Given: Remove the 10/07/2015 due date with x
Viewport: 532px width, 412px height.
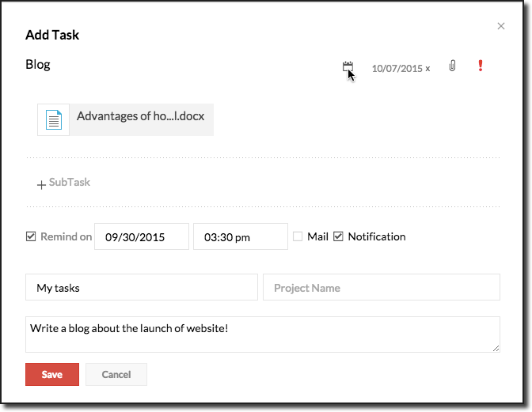Looking at the screenshot, I should [x=427, y=68].
